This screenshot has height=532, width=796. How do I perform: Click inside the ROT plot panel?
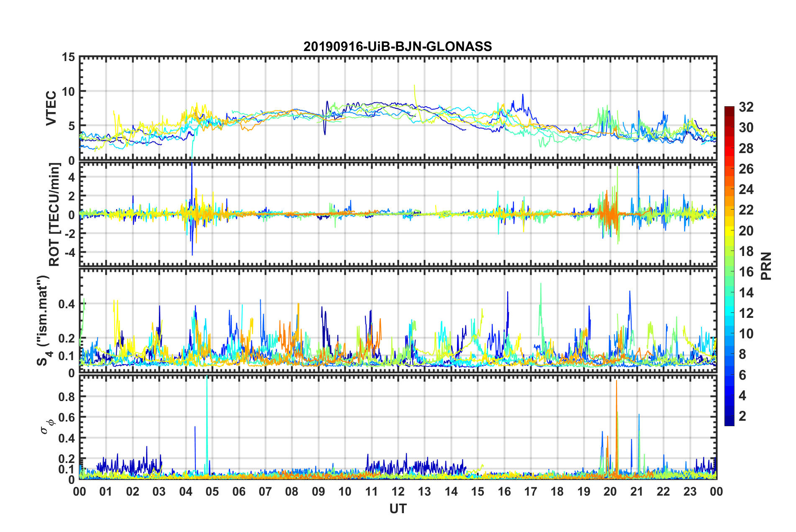click(398, 214)
